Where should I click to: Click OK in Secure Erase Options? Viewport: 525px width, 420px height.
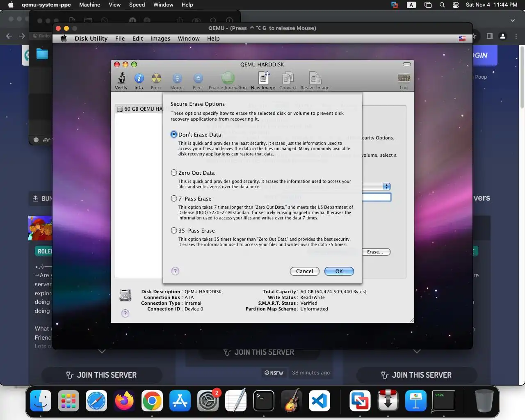click(339, 271)
